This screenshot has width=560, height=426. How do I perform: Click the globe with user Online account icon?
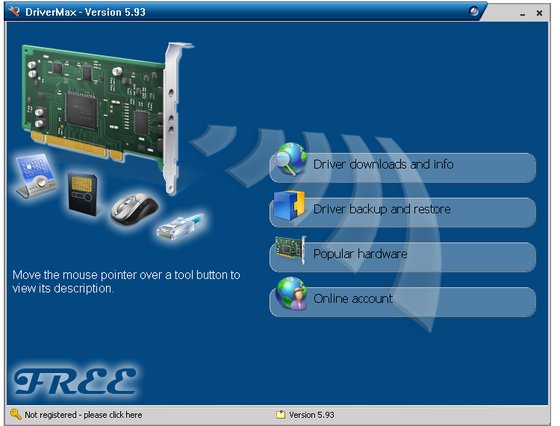pos(291,294)
